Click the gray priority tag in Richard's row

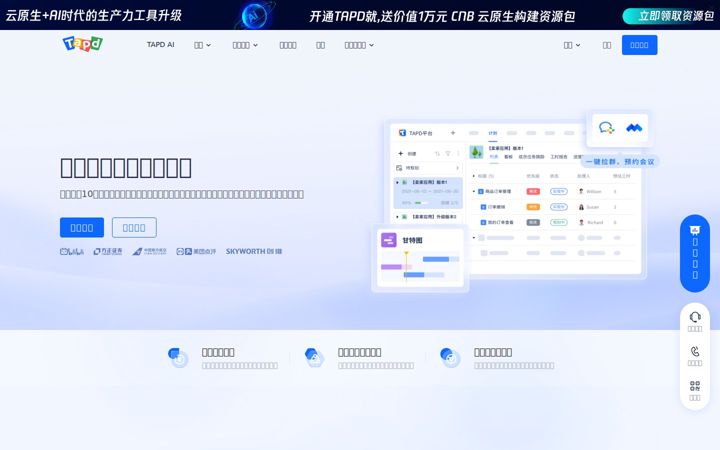(533, 222)
